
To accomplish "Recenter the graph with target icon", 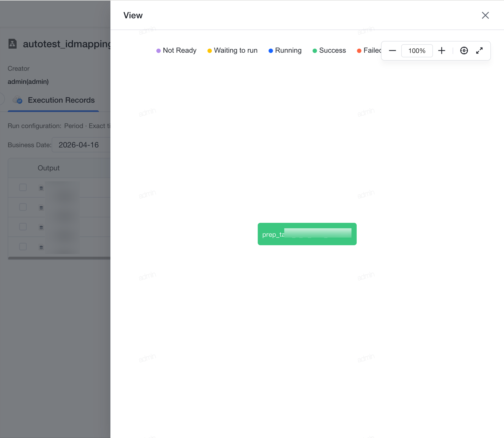I will pyautogui.click(x=464, y=51).
